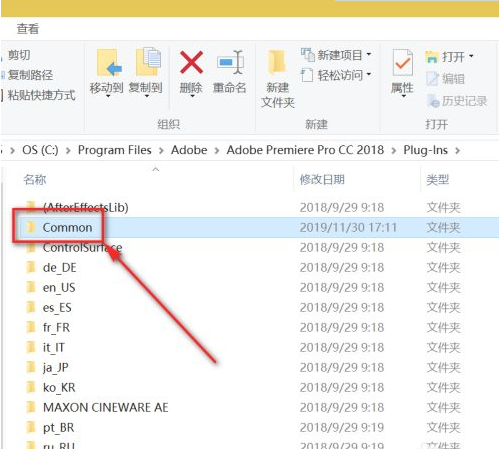Click the 编辑 edit icon
The image size is (499, 449).
[432, 79]
